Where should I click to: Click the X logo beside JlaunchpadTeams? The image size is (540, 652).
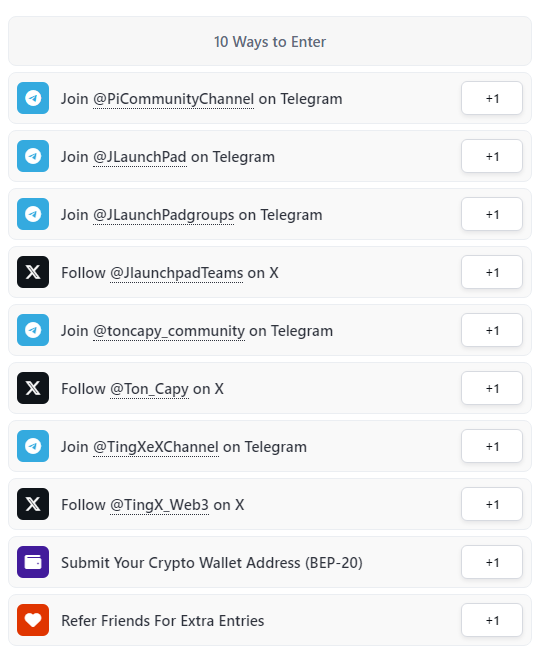click(33, 272)
